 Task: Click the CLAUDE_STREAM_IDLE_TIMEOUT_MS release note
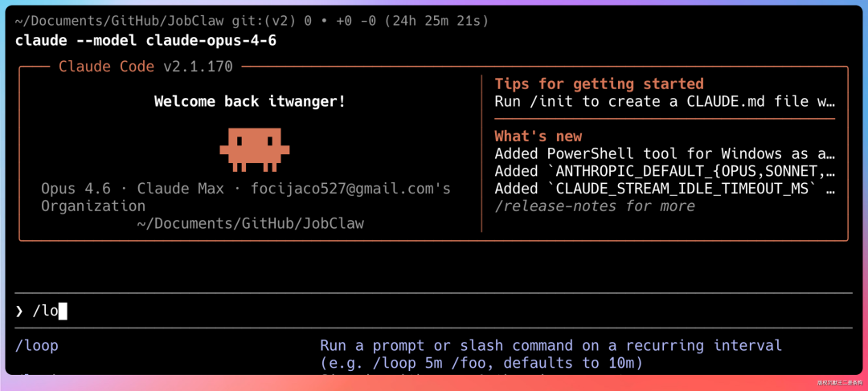pyautogui.click(x=665, y=189)
